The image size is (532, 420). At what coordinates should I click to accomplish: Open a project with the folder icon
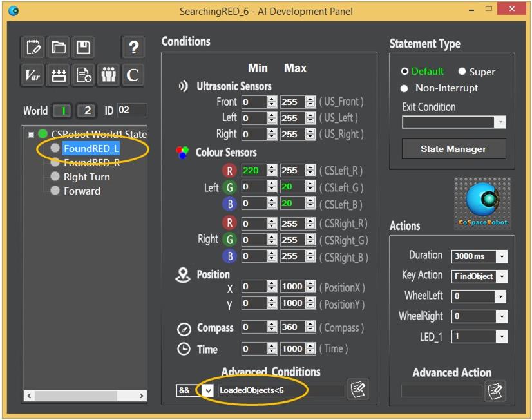[59, 47]
